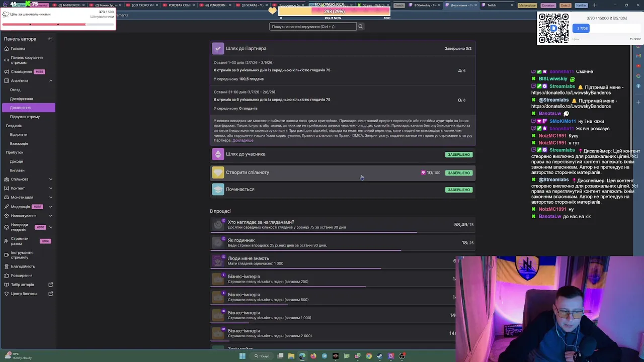This screenshot has height=362, width=644.
Task: Select Досягнення in the sidebar
Action: [29, 108]
